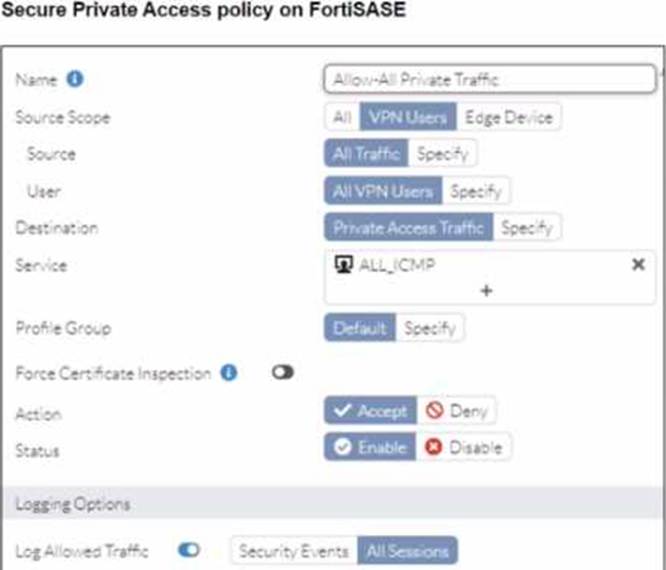The image size is (666, 570).
Task: Select All Sessions logging option
Action: (x=408, y=550)
